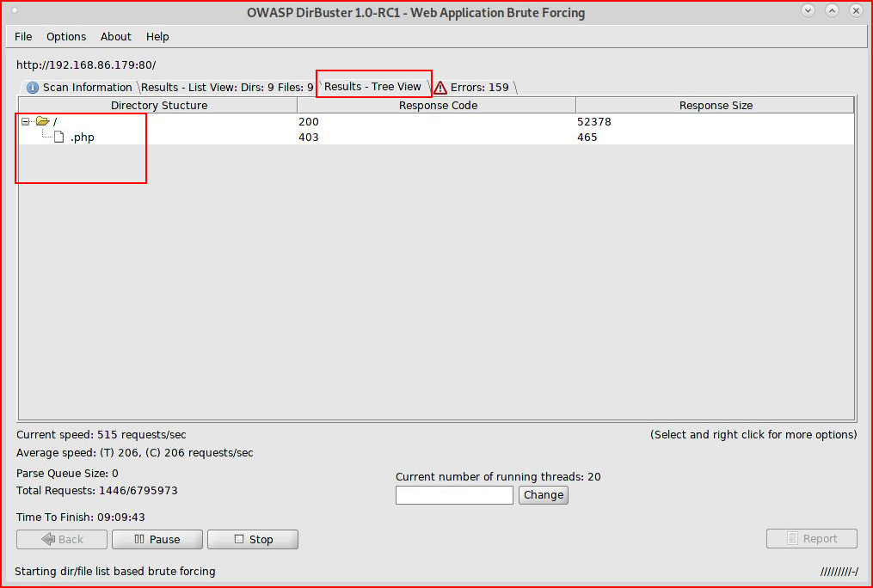This screenshot has width=873, height=588.
Task: Open the Options menu
Action: pyautogui.click(x=66, y=37)
